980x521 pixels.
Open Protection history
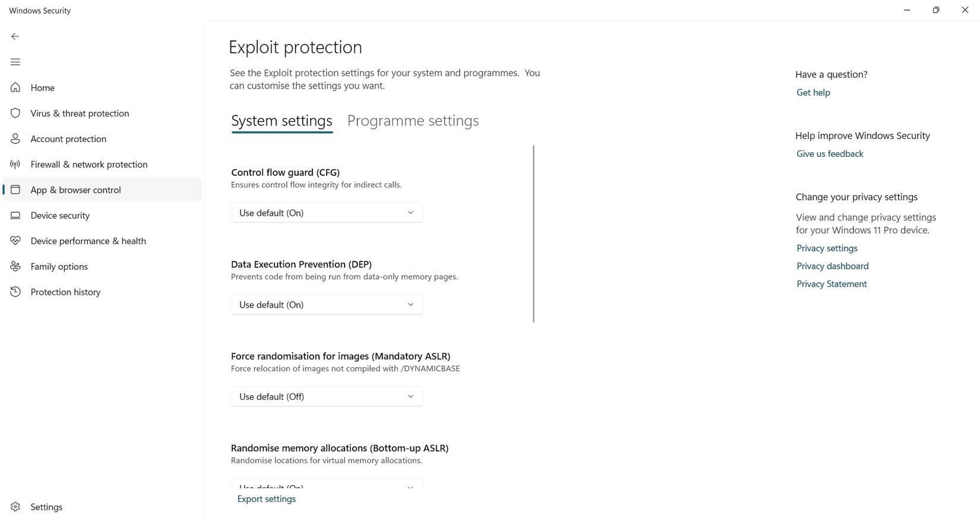(x=65, y=292)
